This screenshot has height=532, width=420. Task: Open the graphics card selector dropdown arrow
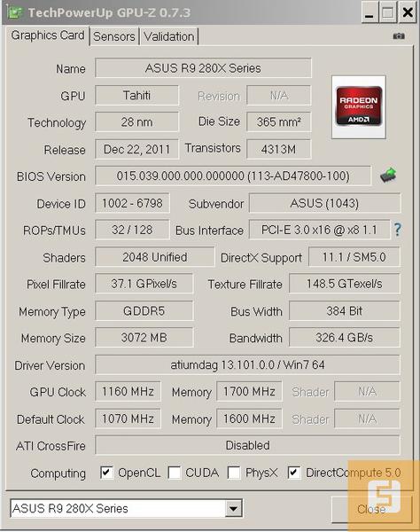[233, 508]
